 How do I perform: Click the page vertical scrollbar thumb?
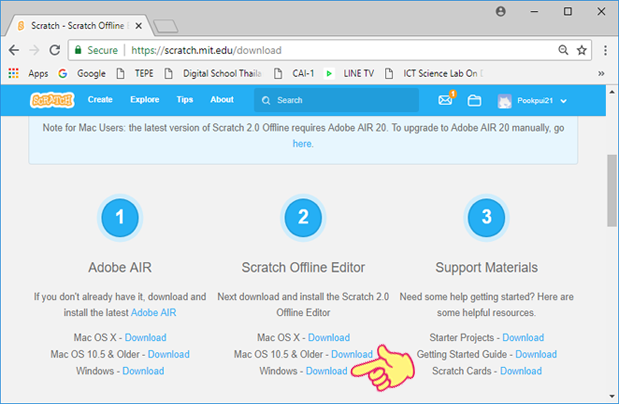coord(611,191)
